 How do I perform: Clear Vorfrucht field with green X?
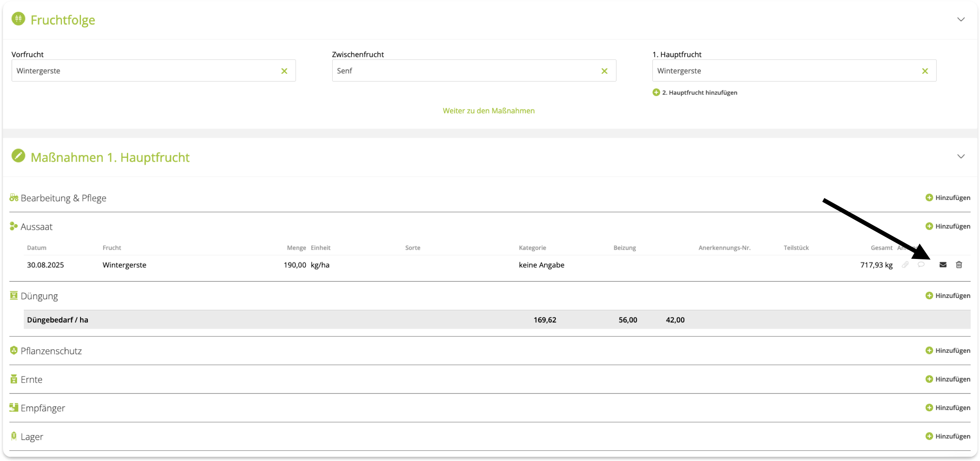[284, 71]
